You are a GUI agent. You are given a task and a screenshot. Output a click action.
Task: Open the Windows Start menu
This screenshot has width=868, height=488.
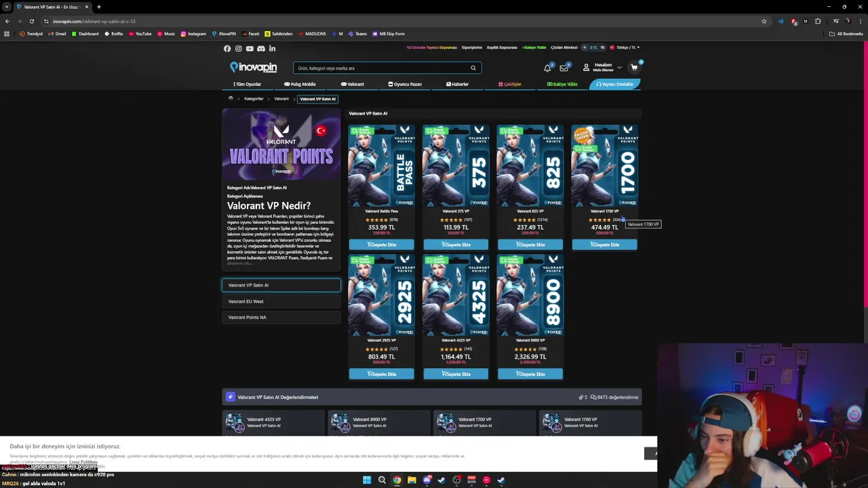click(367, 480)
